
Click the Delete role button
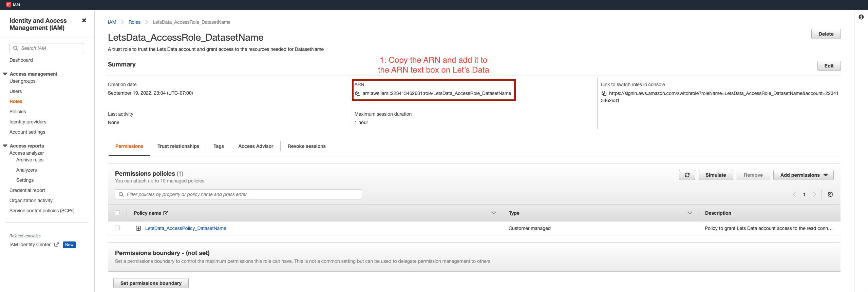coord(826,34)
